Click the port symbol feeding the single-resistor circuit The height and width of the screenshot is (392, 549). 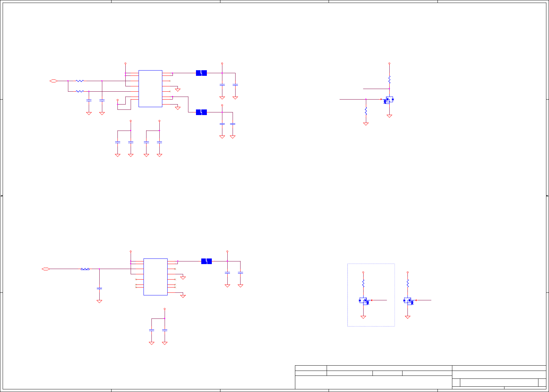[46, 269]
